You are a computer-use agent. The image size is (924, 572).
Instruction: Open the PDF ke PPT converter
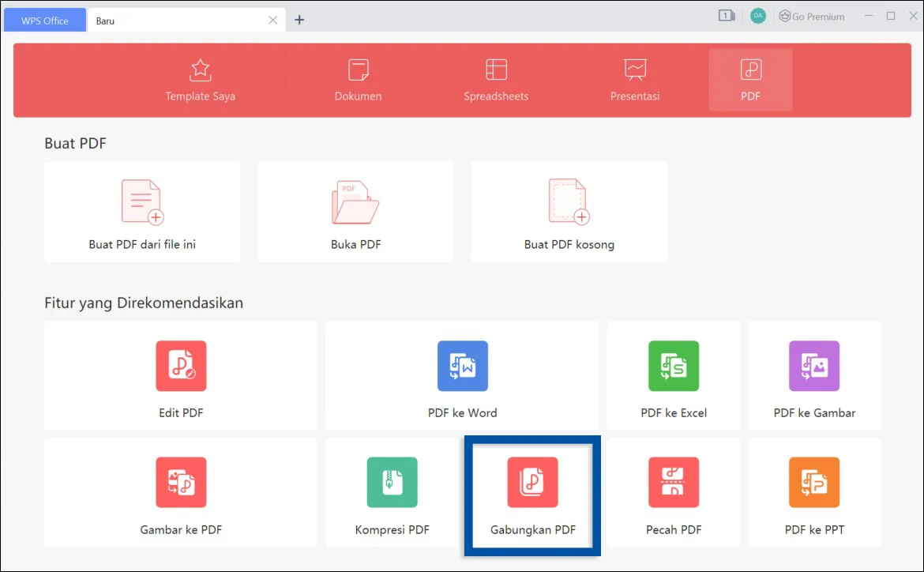[x=813, y=492]
